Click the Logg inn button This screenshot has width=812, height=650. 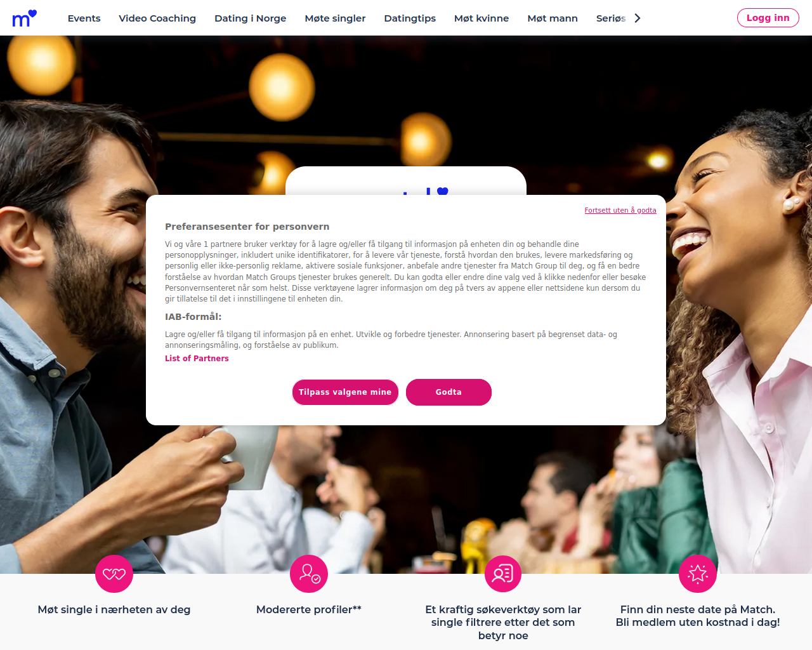coord(768,18)
